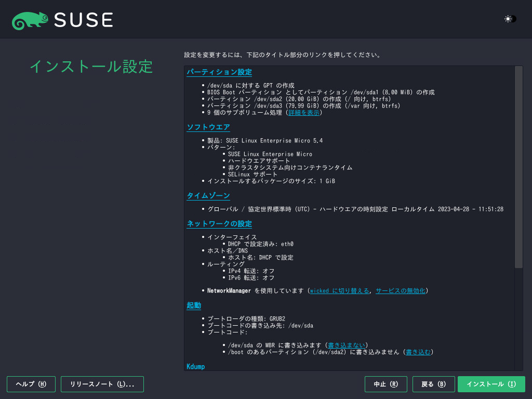The height and width of the screenshot is (399, 532).
Task: Go back with the 戻る (B) button
Action: [x=434, y=384]
